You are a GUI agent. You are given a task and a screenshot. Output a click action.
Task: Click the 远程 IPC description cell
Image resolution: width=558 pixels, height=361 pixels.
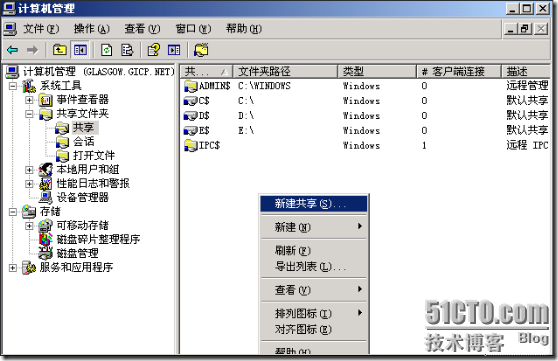(527, 145)
